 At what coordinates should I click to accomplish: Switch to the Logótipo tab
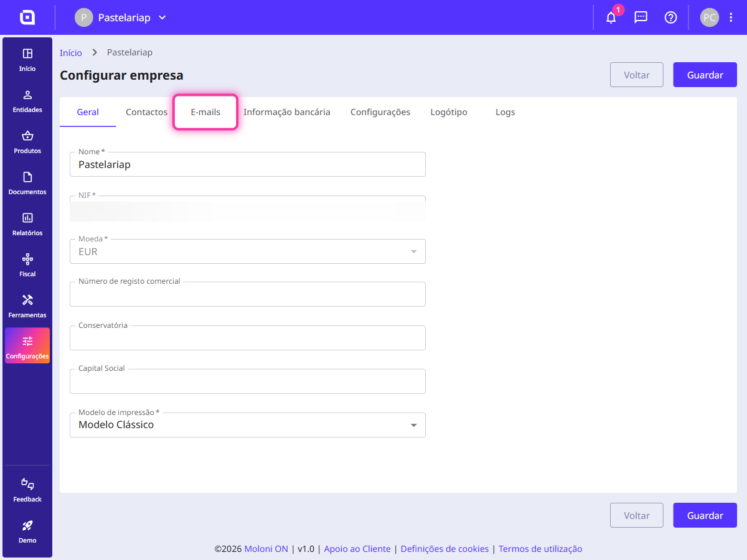pos(449,112)
